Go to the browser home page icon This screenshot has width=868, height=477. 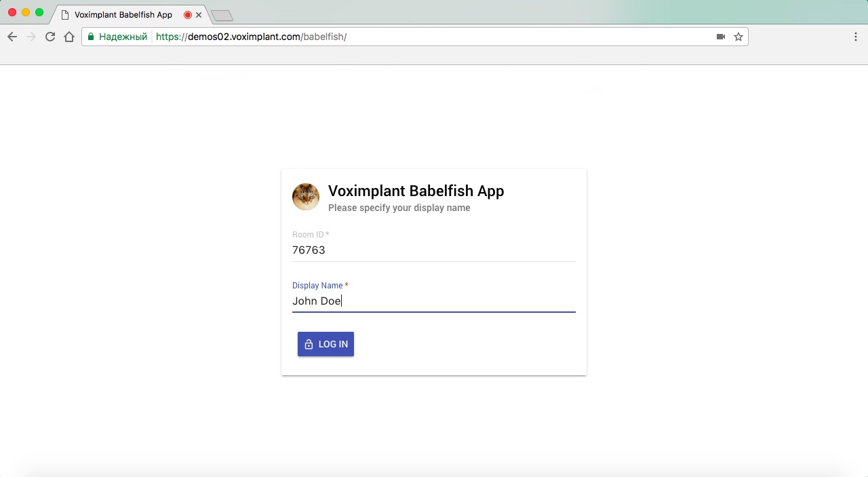(69, 37)
